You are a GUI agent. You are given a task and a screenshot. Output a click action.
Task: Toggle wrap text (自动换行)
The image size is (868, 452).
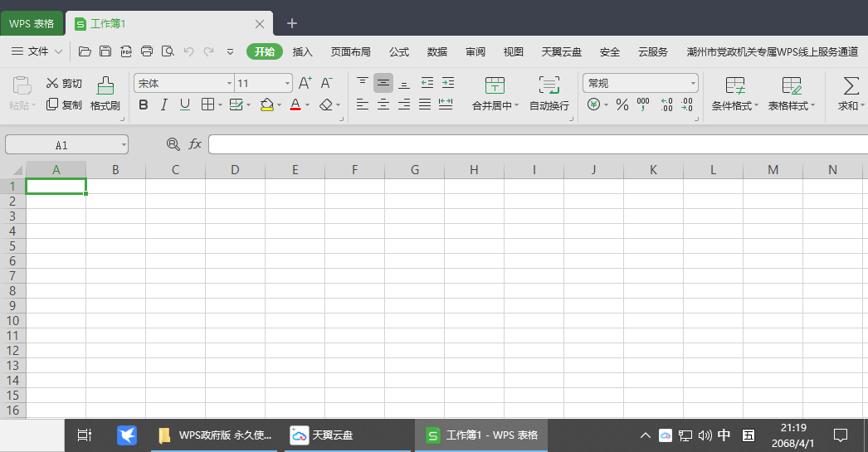(x=549, y=94)
